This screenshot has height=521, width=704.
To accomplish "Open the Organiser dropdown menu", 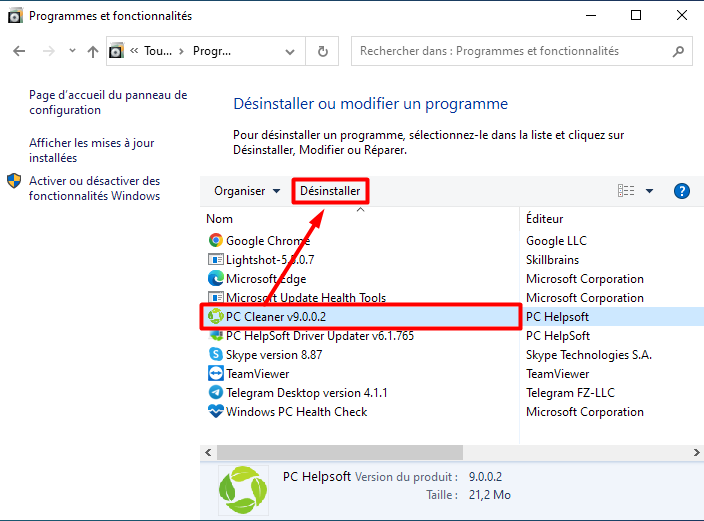I will [247, 191].
